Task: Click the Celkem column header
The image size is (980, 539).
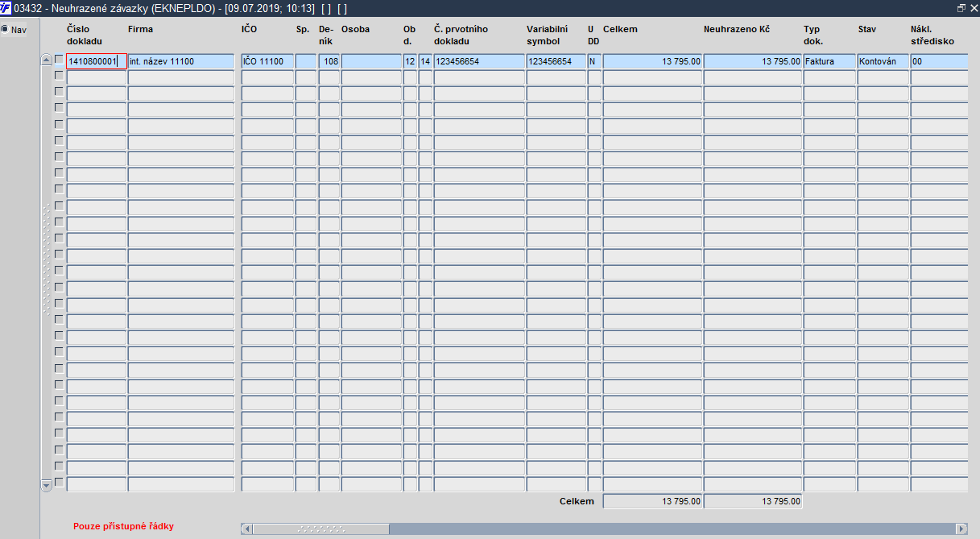Action: 620,29
